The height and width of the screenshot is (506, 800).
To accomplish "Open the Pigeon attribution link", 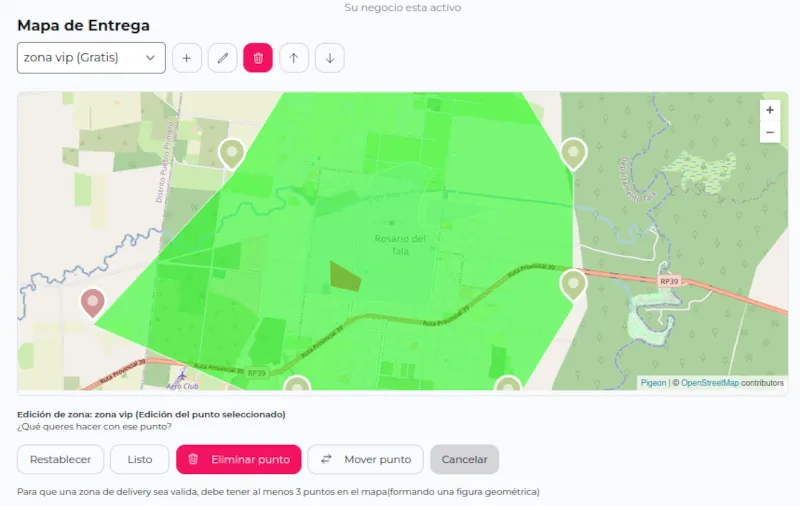I will (654, 383).
